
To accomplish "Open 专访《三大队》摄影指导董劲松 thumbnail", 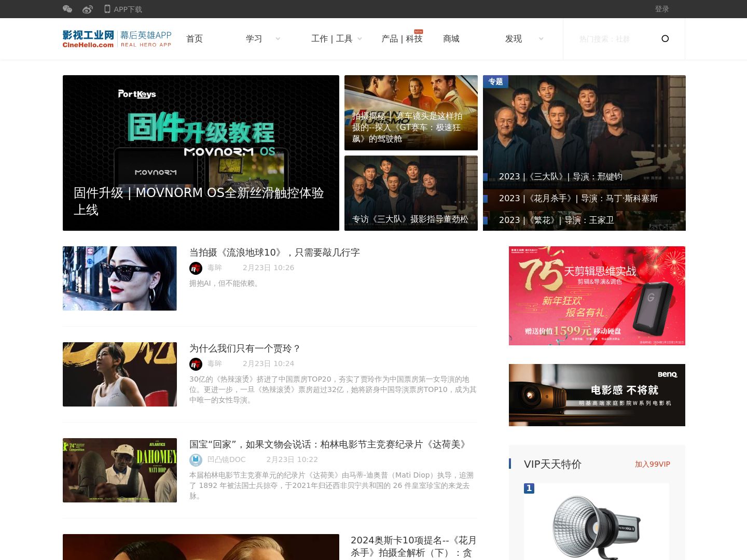I will 411,193.
